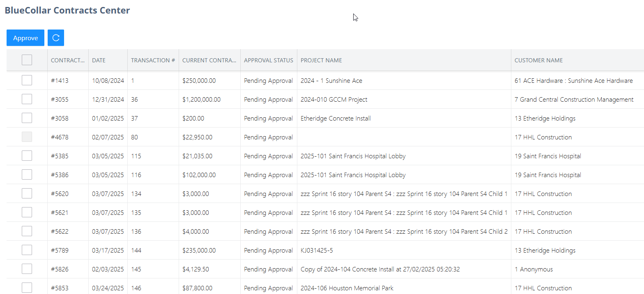The image size is (644, 294).
Task: Select the row checkbox for contract #5826
Action: coord(27,269)
